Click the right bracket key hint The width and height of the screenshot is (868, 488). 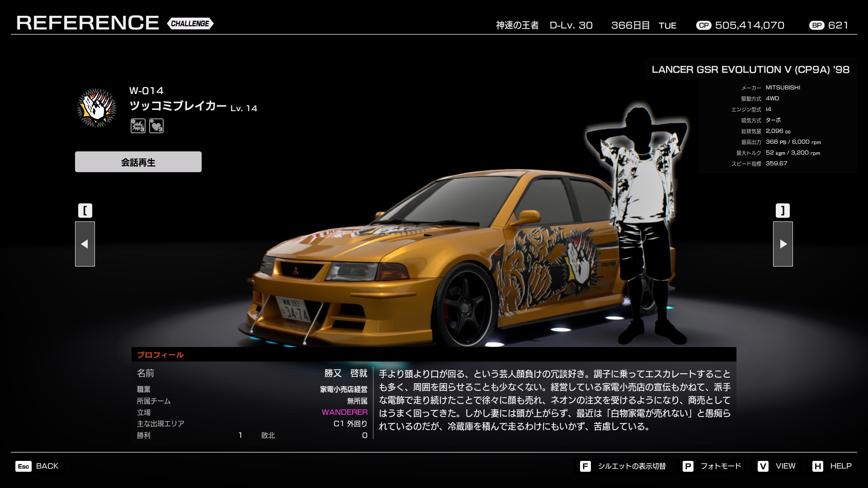(x=783, y=211)
